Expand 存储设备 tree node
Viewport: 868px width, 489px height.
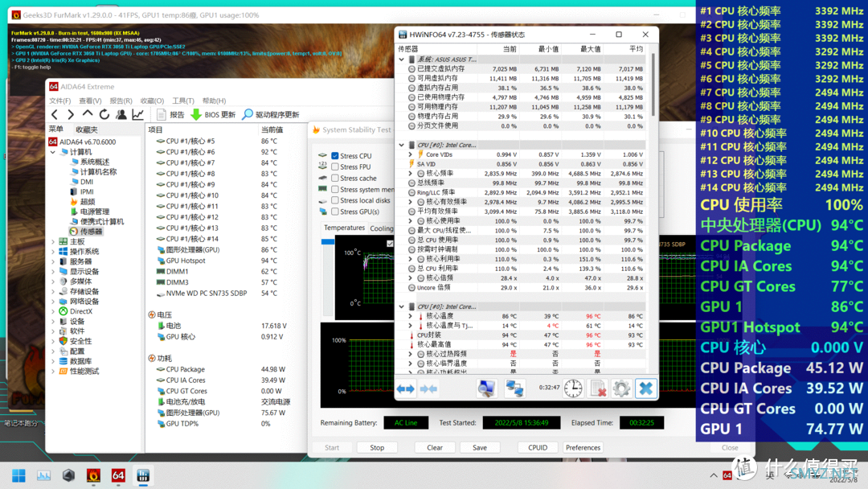coord(53,291)
